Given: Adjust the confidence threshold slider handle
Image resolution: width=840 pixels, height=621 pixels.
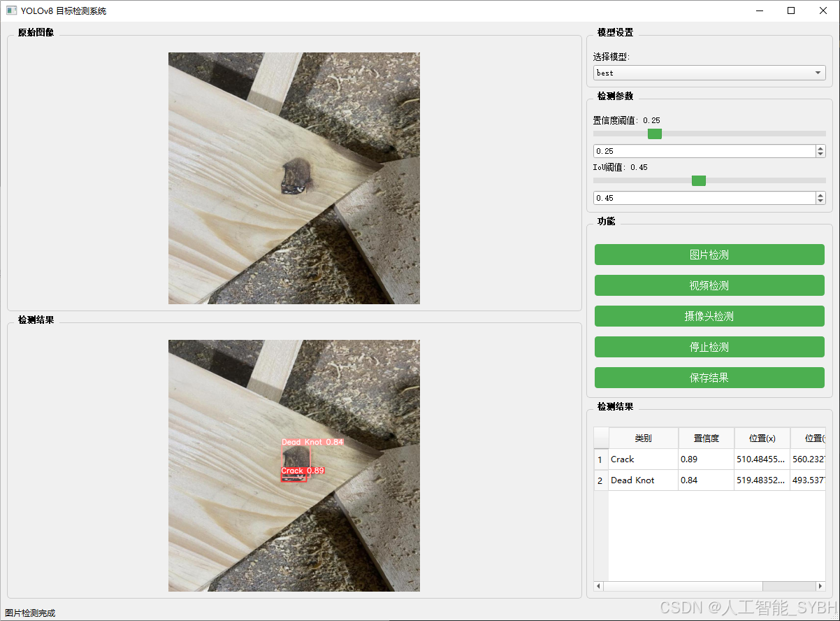Looking at the screenshot, I should [x=655, y=134].
